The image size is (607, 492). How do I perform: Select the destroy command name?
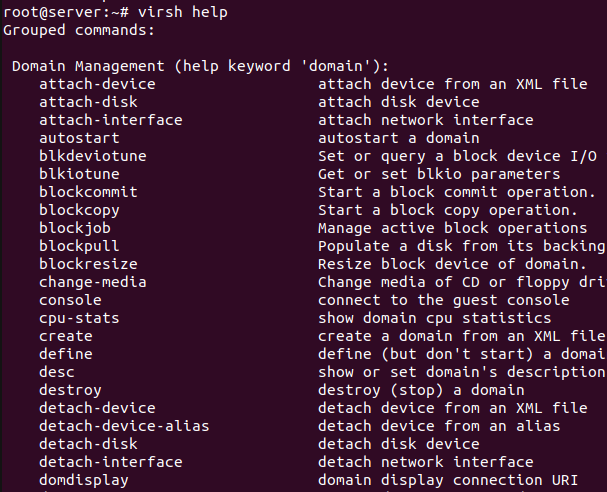(x=70, y=390)
